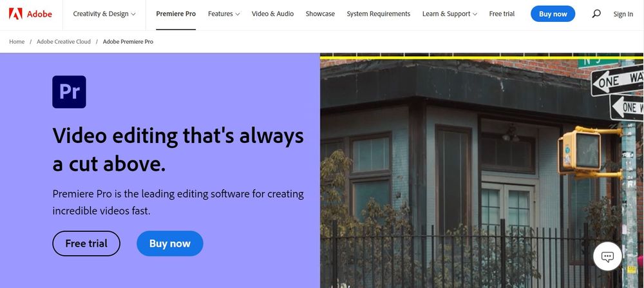Viewport: 644px width, 288px height.
Task: Click the Buy now button in header
Action: 553,14
